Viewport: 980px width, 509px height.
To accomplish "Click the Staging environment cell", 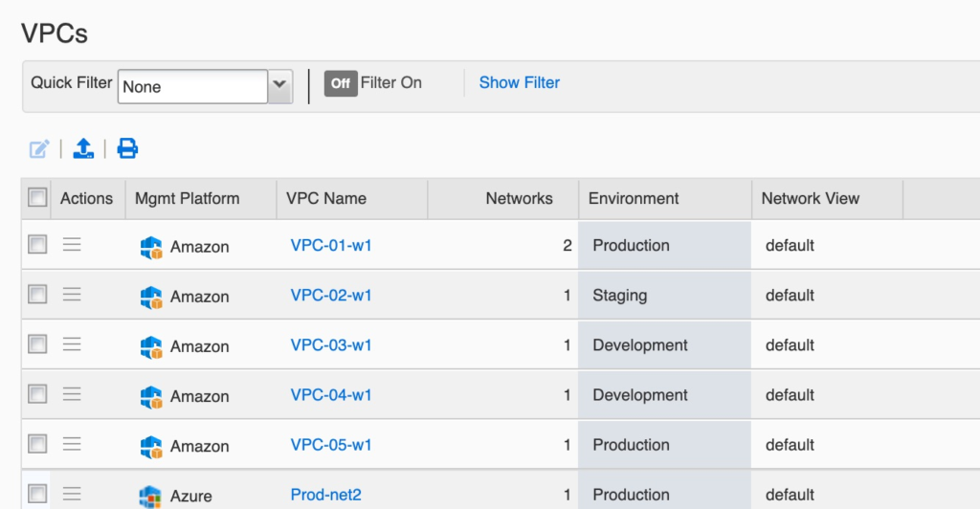I will click(x=620, y=296).
